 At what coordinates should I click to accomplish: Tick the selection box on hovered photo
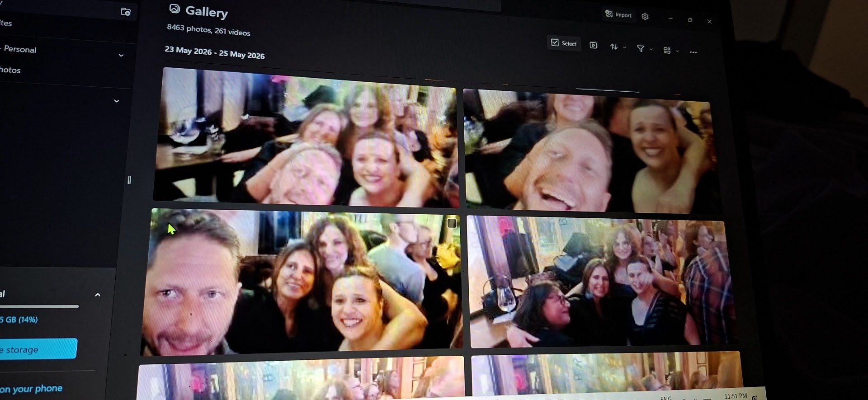coord(452,223)
